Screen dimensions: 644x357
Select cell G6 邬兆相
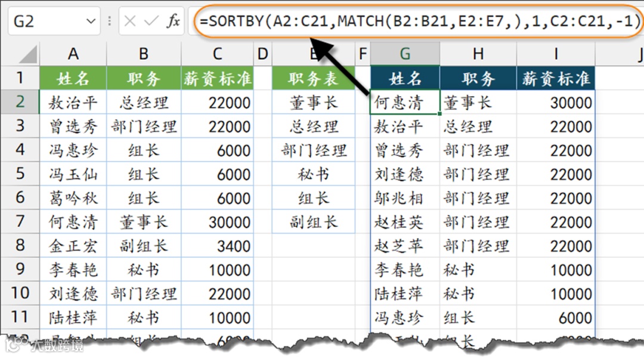point(405,198)
